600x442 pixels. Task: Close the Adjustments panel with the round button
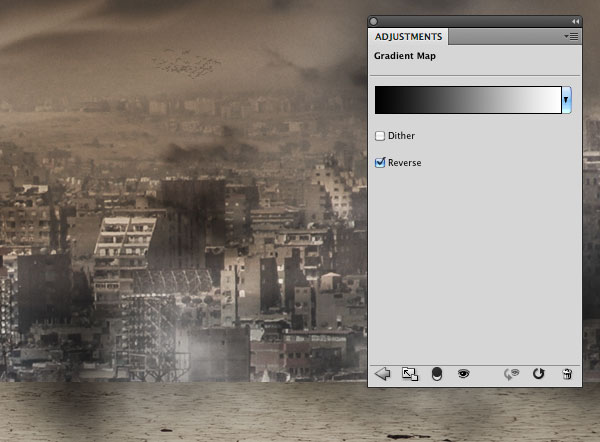374,21
